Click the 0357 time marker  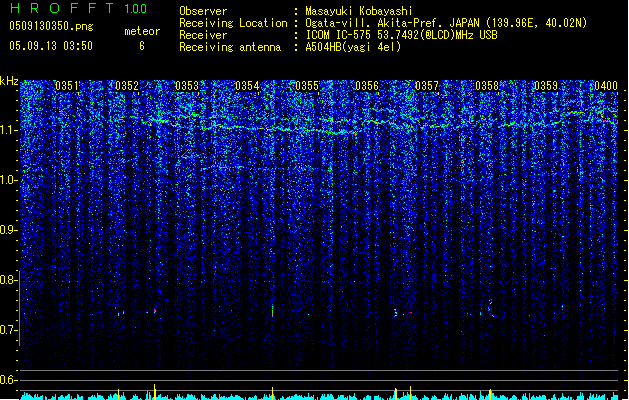tap(427, 85)
